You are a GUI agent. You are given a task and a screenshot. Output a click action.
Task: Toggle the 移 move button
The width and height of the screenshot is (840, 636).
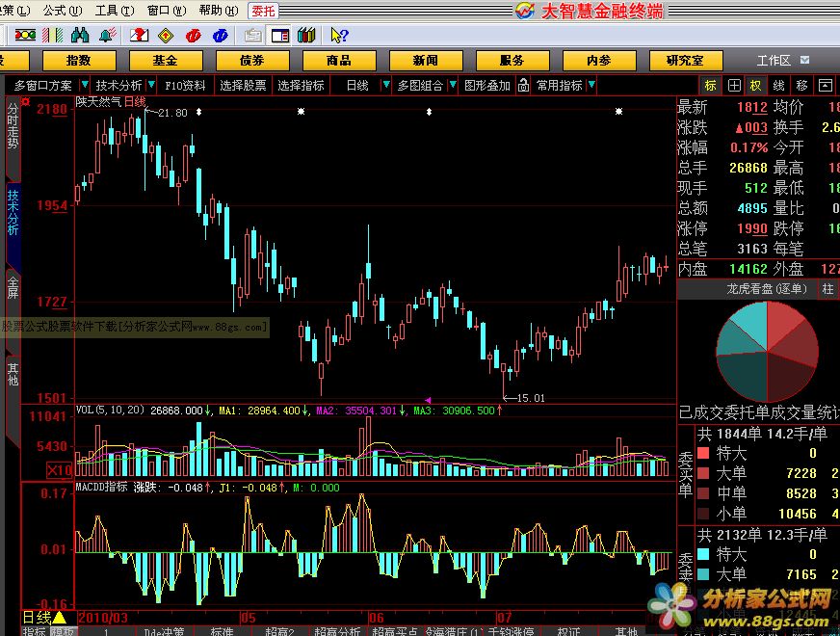pos(802,85)
